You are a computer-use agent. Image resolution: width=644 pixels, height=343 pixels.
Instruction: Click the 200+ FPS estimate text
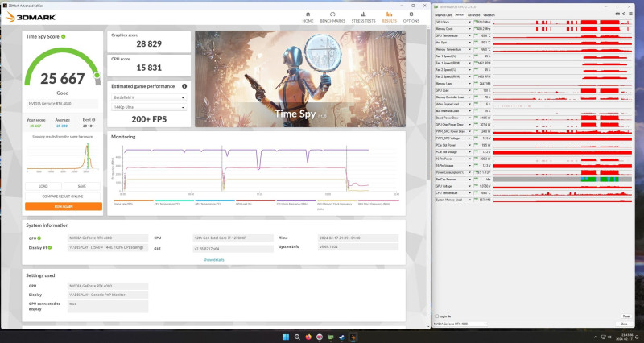(x=149, y=119)
